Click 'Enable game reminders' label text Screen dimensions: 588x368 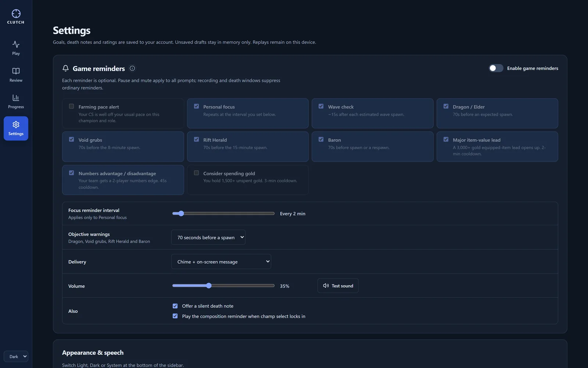pos(533,68)
